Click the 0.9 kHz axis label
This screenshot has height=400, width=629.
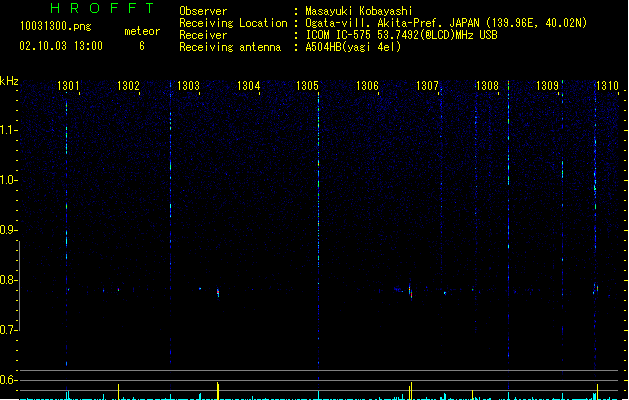8,230
